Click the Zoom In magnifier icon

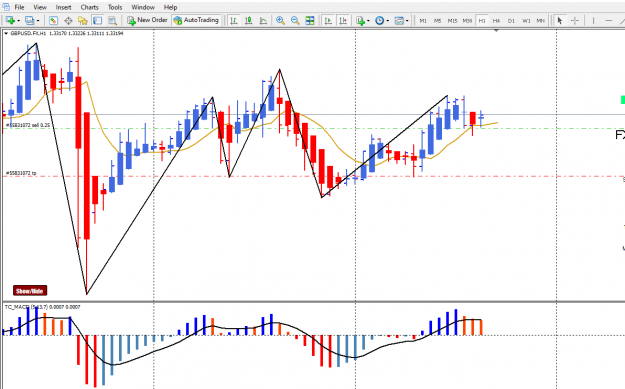click(x=281, y=20)
